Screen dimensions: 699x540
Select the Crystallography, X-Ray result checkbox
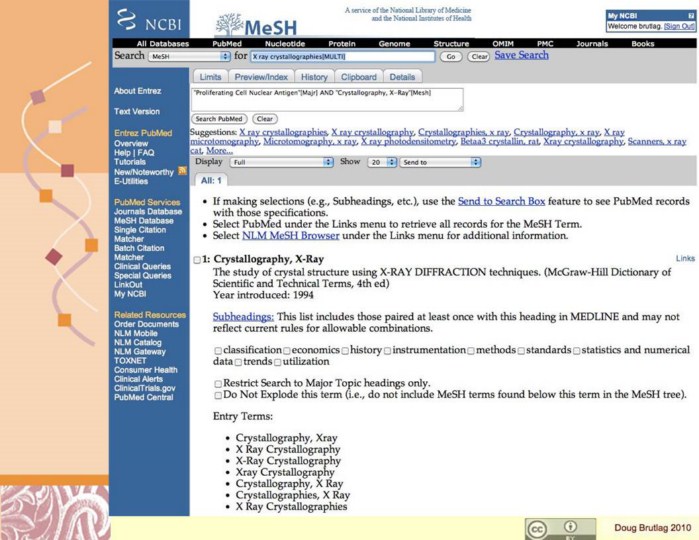tap(198, 260)
